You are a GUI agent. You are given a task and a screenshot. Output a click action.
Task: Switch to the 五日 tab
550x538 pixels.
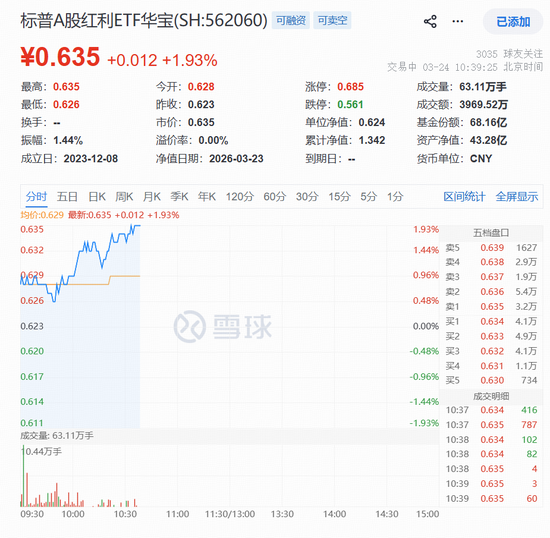point(67,196)
